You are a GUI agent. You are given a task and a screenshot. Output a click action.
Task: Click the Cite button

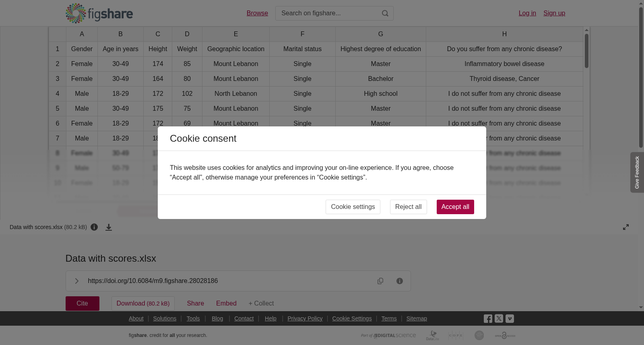83,304
